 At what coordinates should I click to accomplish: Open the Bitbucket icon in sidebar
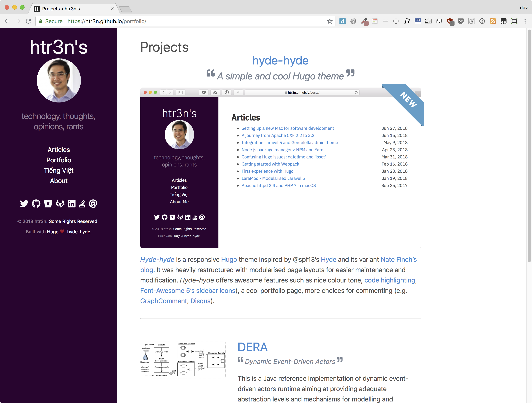[48, 204]
